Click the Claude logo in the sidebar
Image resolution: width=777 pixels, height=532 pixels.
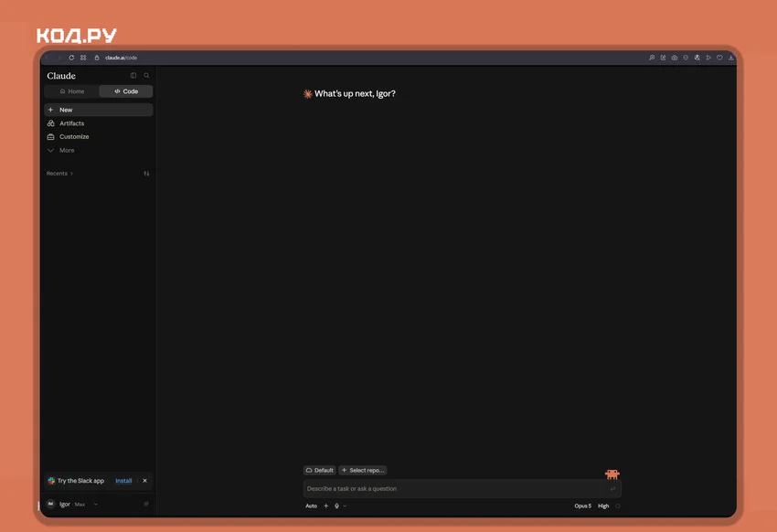click(61, 76)
